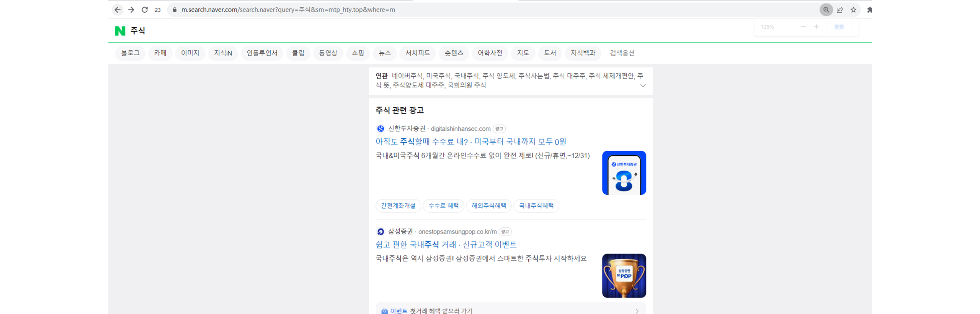Switch to the 블로그 tab
The image size is (980, 314).
coord(130,53)
